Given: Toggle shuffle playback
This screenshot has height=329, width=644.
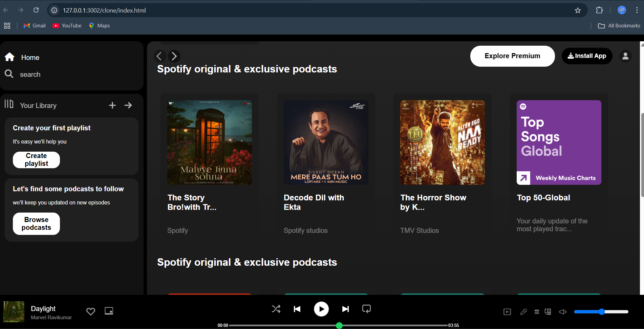Looking at the screenshot, I should coord(276,309).
